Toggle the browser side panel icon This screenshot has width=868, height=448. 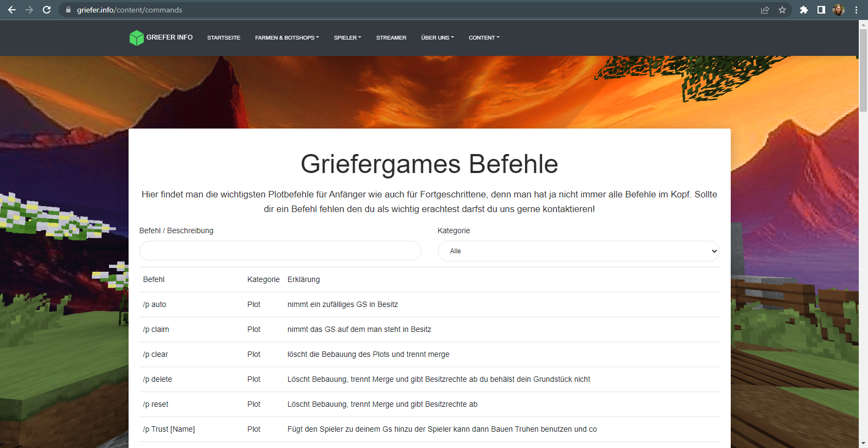click(x=821, y=10)
